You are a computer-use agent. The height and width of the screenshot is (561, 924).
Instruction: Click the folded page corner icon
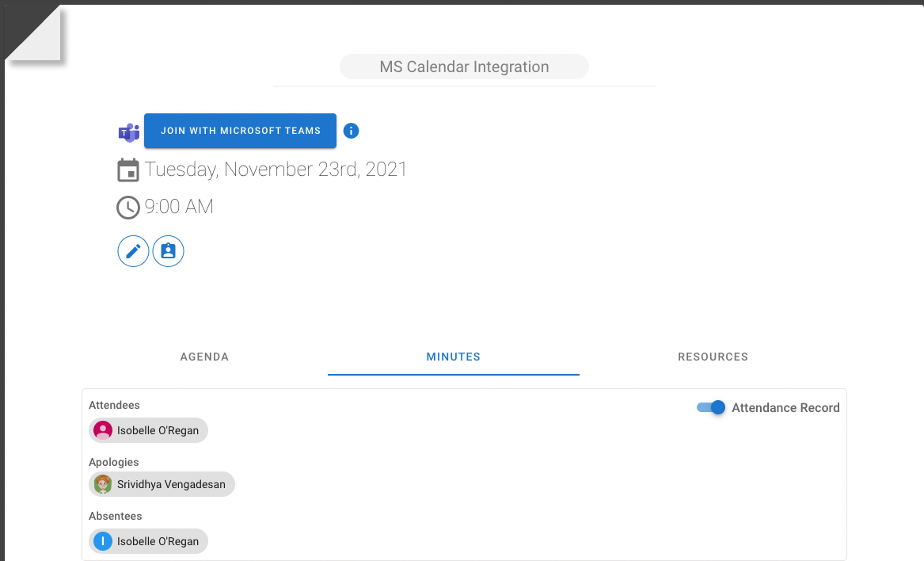33,32
